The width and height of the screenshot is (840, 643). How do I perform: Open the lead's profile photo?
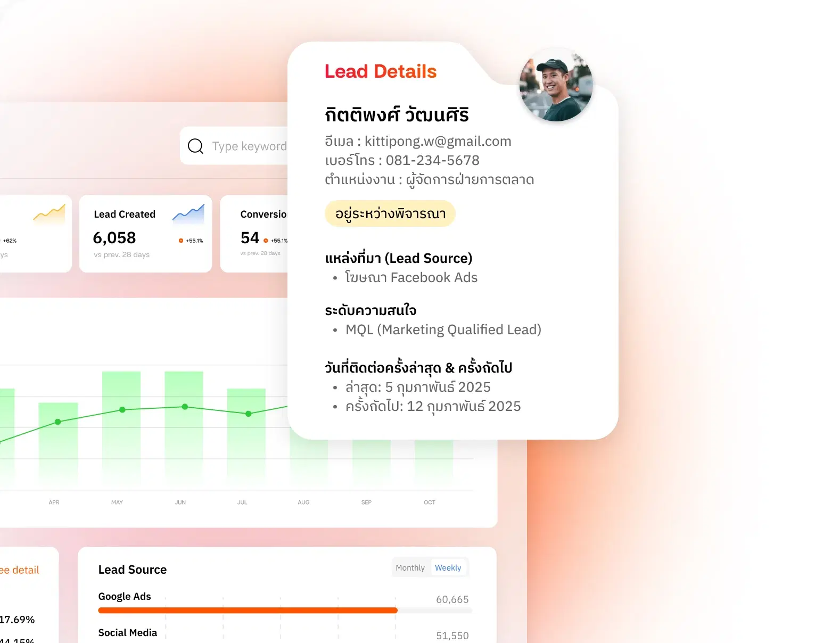[x=556, y=85]
